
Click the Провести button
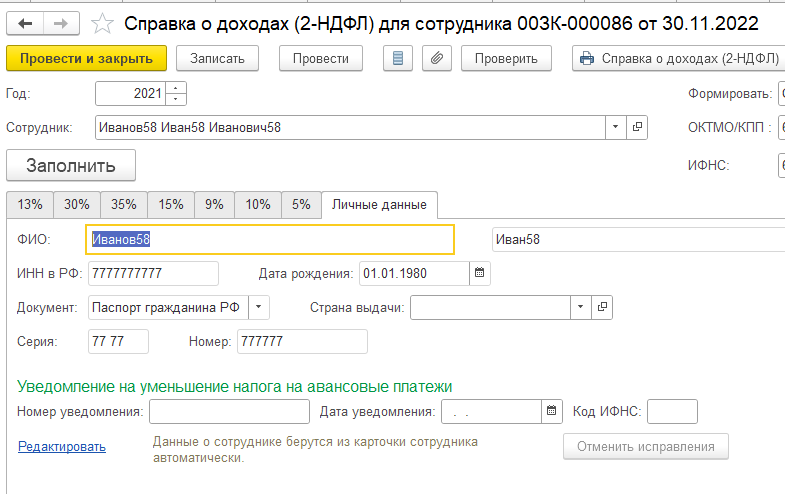click(321, 59)
